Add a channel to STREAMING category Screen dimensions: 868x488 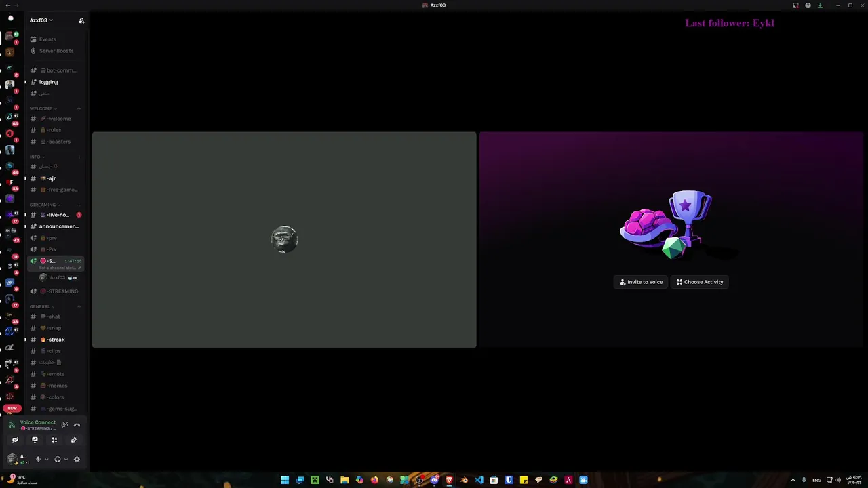(x=79, y=205)
